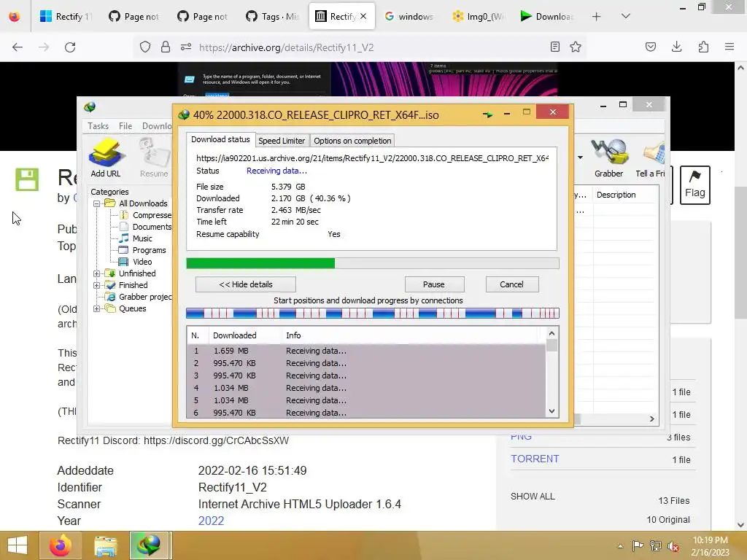Image resolution: width=747 pixels, height=560 pixels.
Task: Close the Rectify archive.org browser tab
Action: tap(363, 16)
